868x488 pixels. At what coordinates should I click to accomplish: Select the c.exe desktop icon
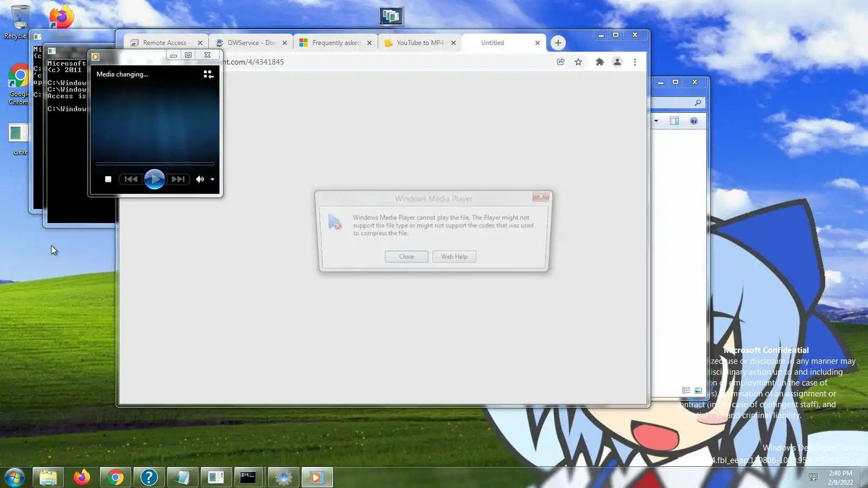tap(20, 139)
